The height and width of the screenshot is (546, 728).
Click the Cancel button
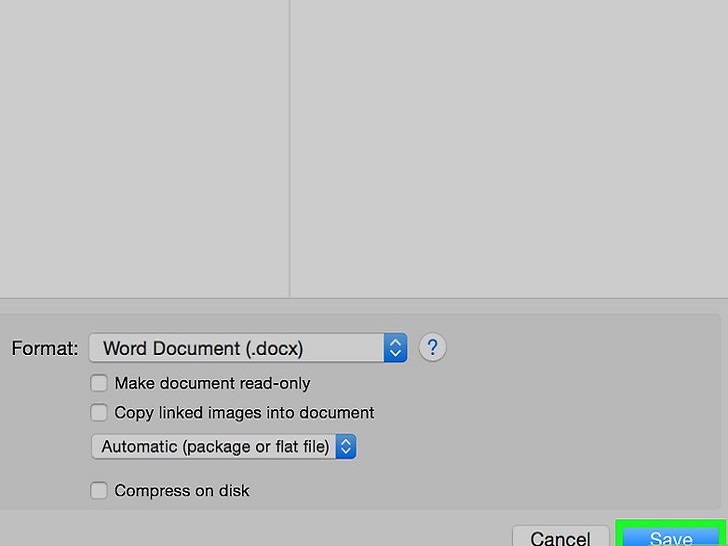pyautogui.click(x=559, y=538)
